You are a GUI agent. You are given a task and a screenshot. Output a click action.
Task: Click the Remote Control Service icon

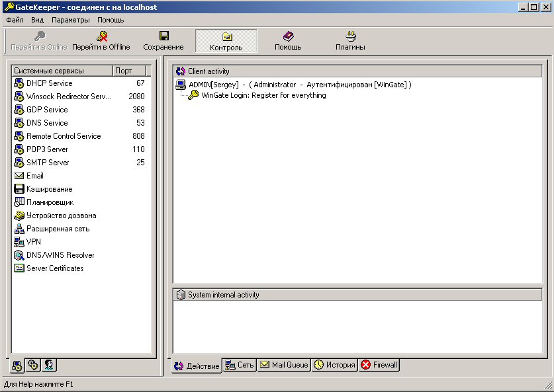point(19,136)
